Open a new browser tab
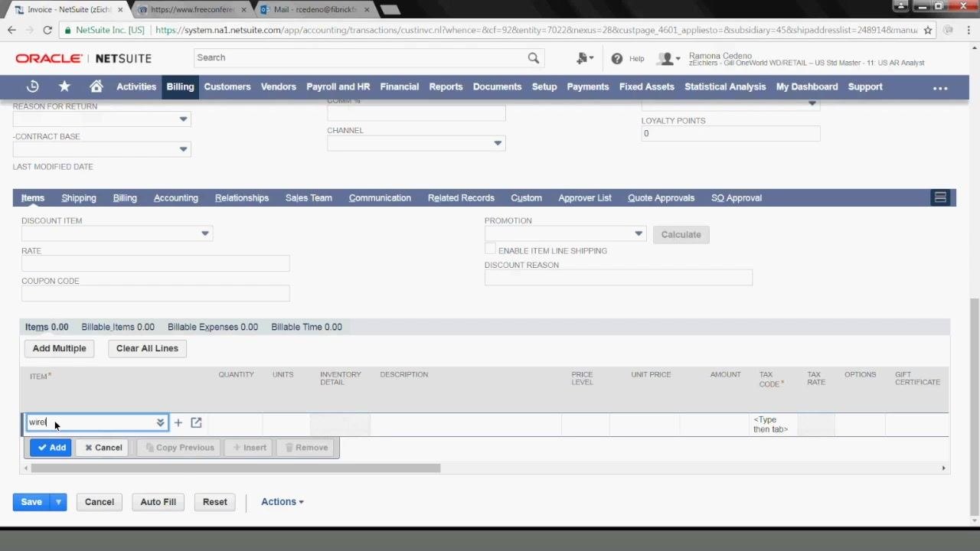Screen dimensions: 980x551 tap(390, 10)
